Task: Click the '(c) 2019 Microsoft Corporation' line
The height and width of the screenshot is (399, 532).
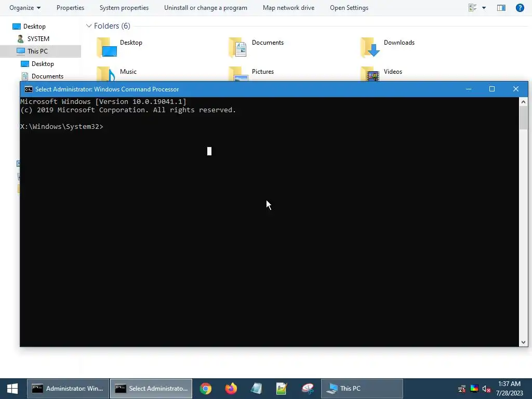Action: click(x=128, y=110)
